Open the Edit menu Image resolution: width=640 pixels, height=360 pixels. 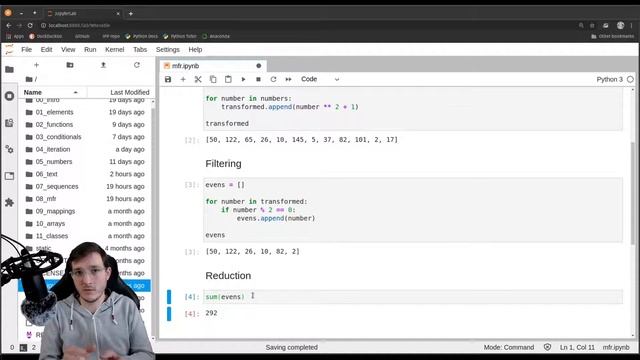click(47, 49)
